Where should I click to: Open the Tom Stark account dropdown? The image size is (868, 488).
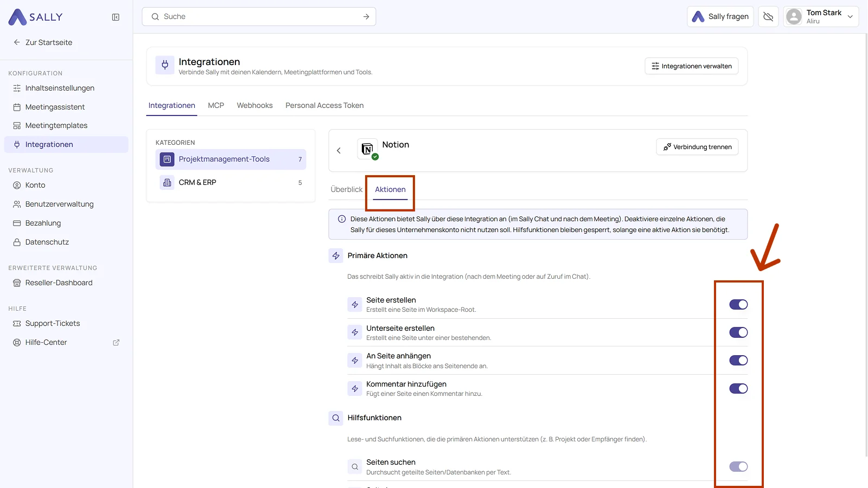pyautogui.click(x=821, y=17)
